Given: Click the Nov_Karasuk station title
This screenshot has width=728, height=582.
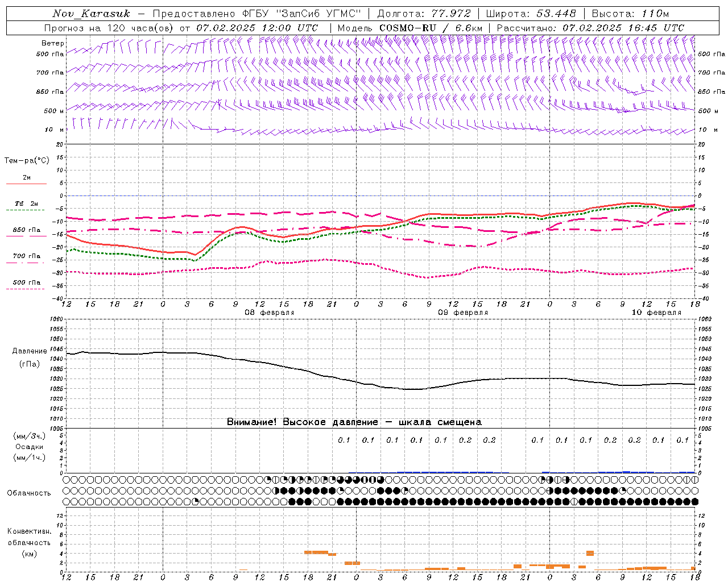Looking at the screenshot, I should point(92,14).
